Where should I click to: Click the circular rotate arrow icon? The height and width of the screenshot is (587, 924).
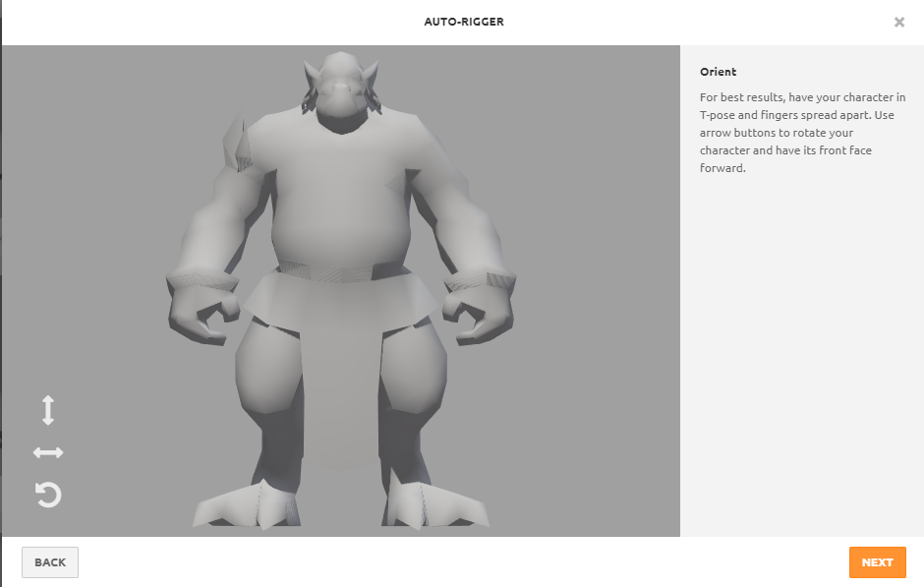point(48,495)
